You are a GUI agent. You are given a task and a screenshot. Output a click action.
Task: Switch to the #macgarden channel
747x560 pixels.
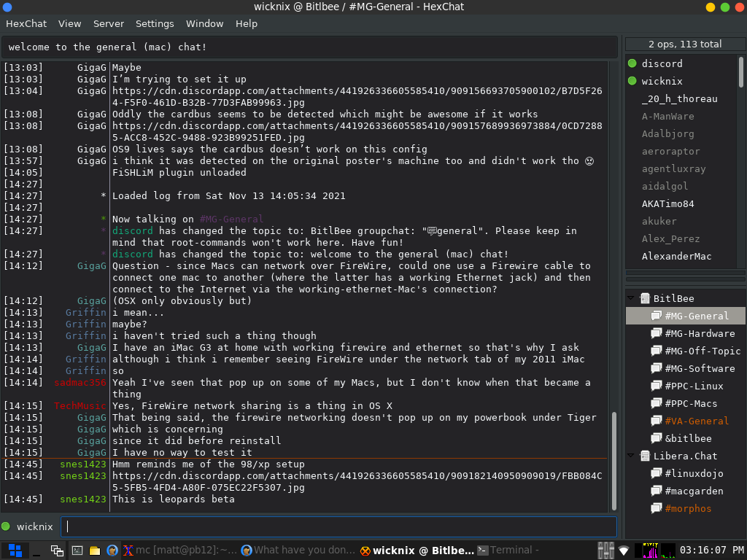tap(694, 491)
